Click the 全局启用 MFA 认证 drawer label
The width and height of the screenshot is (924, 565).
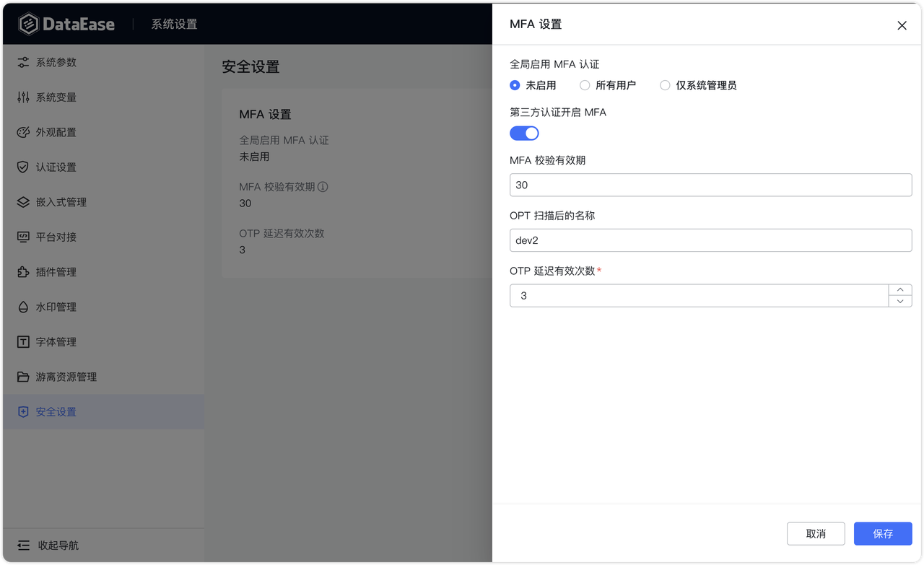(x=554, y=64)
